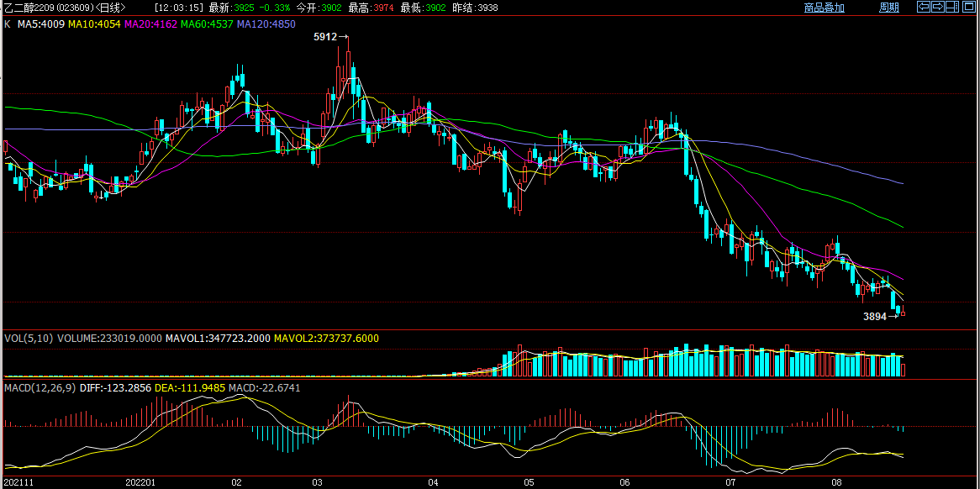The height and width of the screenshot is (489, 980).
Task: Click the MAVOL2:373737.6000 value
Action: coord(326,338)
